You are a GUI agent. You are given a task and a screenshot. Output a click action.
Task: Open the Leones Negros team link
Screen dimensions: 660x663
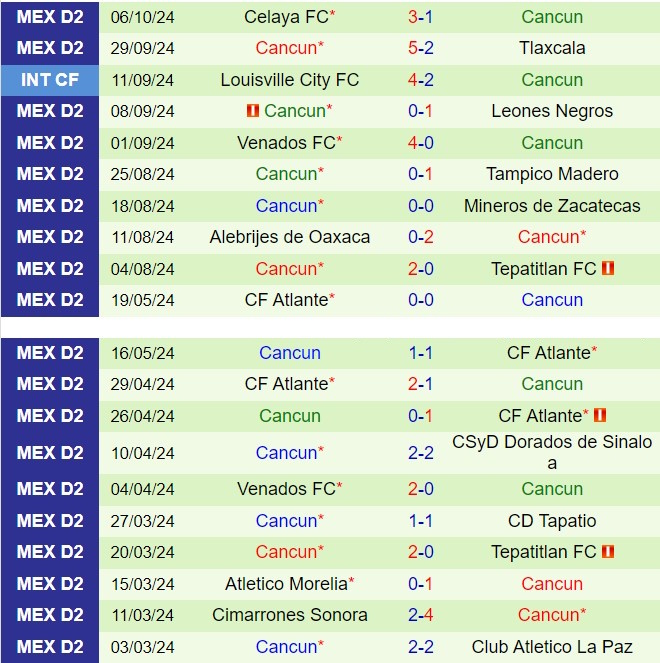click(552, 111)
